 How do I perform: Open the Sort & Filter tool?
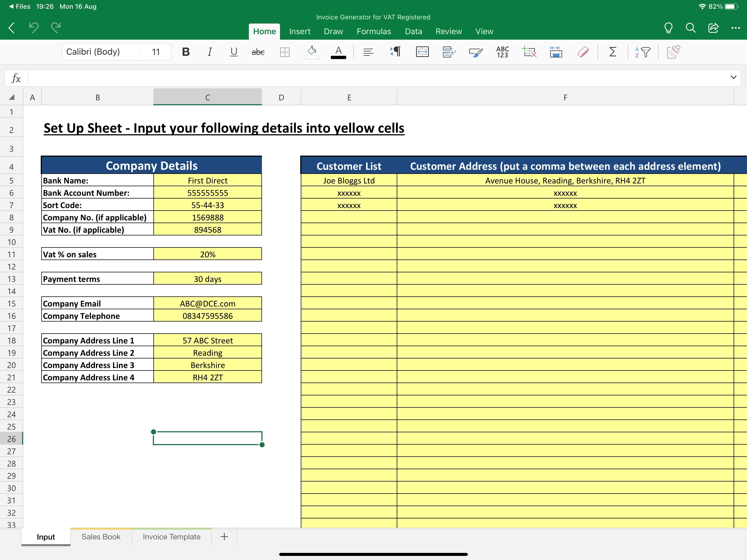643,52
